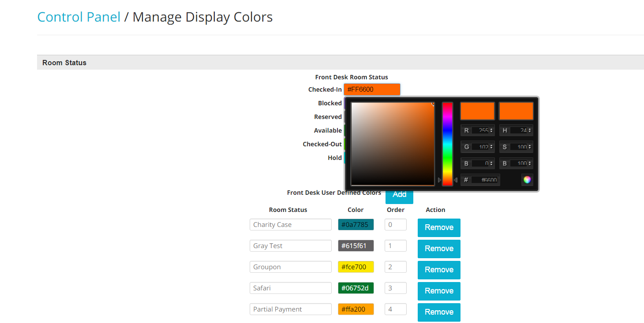Click the Partial Payment order field showing 4
The width and height of the screenshot is (644, 323).
point(396,309)
